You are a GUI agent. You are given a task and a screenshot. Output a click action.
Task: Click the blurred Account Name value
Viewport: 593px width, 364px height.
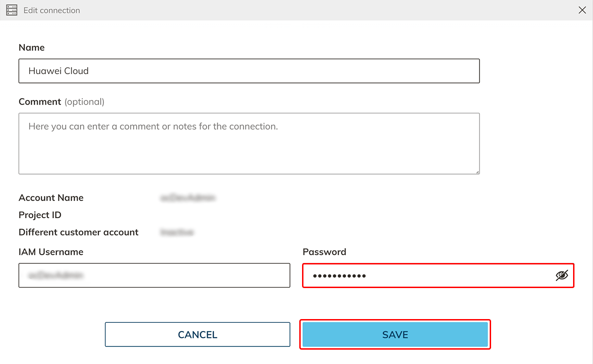(188, 198)
